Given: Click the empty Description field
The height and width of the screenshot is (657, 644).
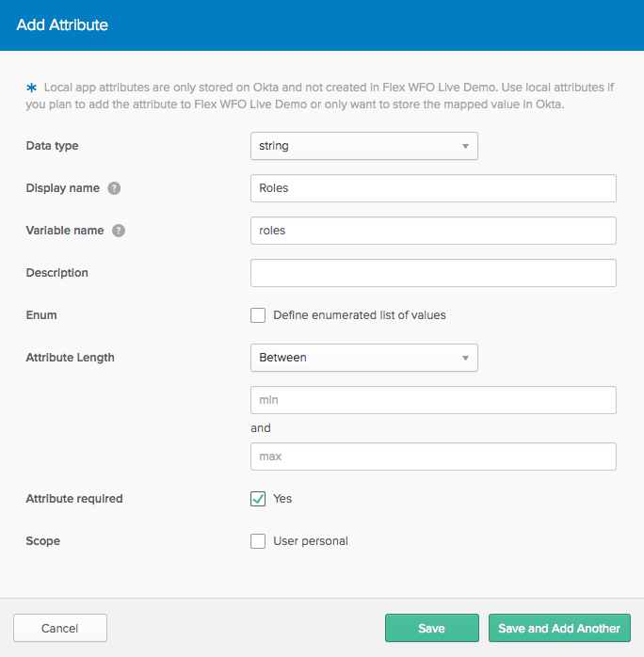Looking at the screenshot, I should [433, 273].
